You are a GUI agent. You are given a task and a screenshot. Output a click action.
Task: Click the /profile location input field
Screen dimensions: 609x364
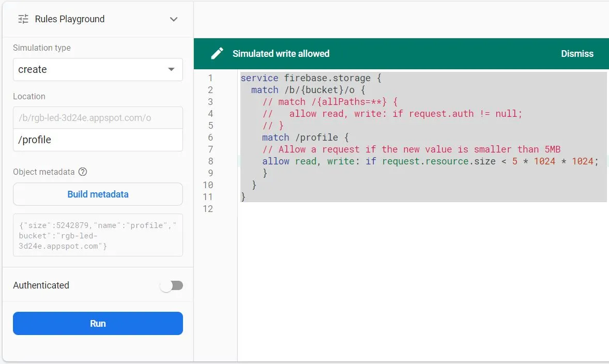coord(98,140)
